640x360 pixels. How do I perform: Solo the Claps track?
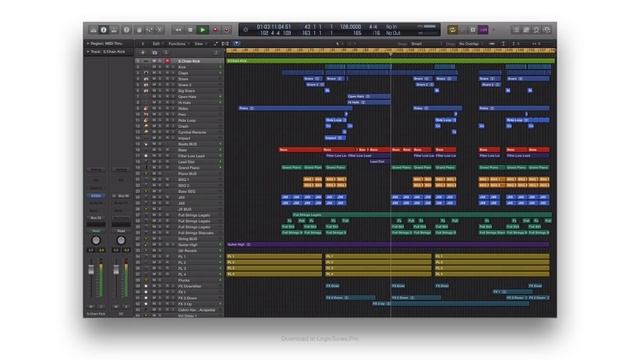[x=160, y=73]
